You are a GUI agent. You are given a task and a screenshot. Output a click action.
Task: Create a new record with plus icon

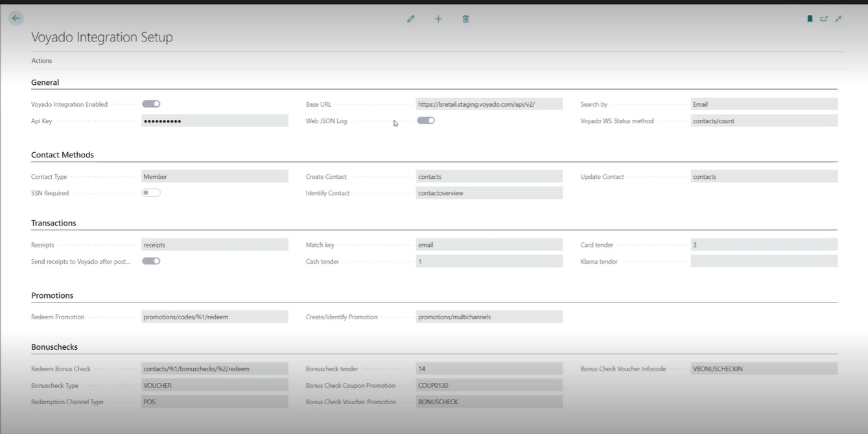438,19
